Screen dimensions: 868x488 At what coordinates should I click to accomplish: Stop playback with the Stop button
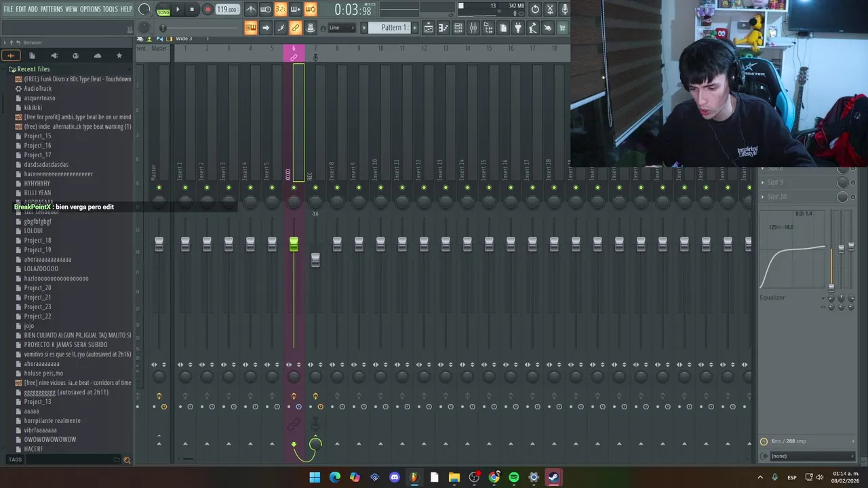(x=192, y=9)
